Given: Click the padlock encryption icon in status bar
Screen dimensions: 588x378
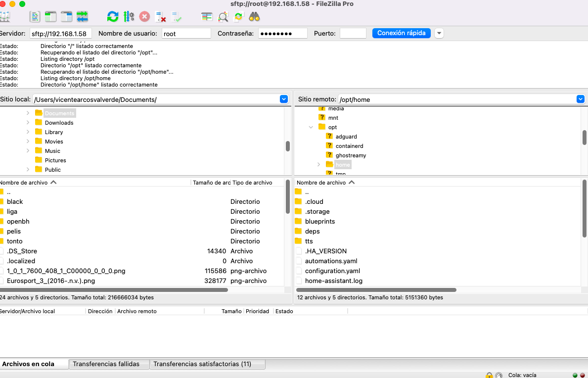Looking at the screenshot, I should 489,375.
